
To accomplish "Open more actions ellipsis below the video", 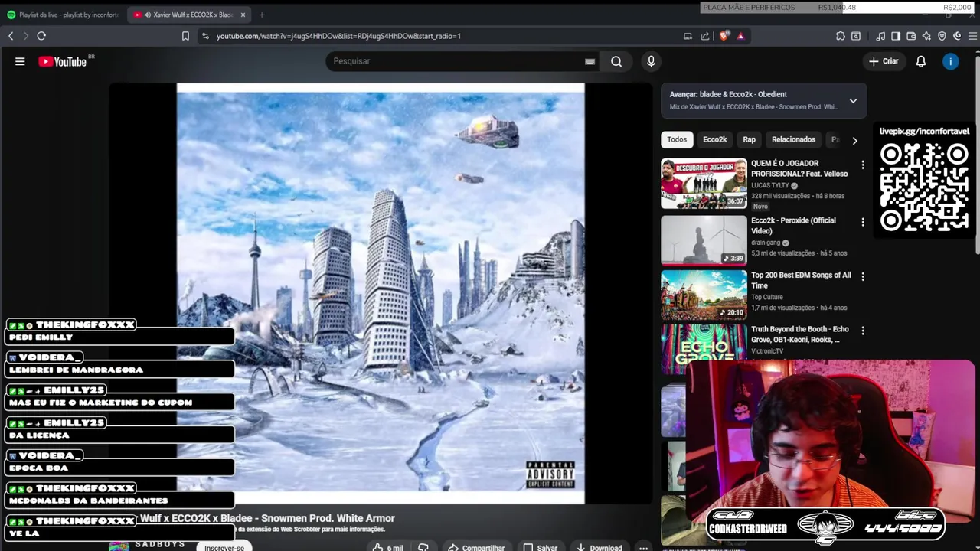I will click(x=643, y=547).
